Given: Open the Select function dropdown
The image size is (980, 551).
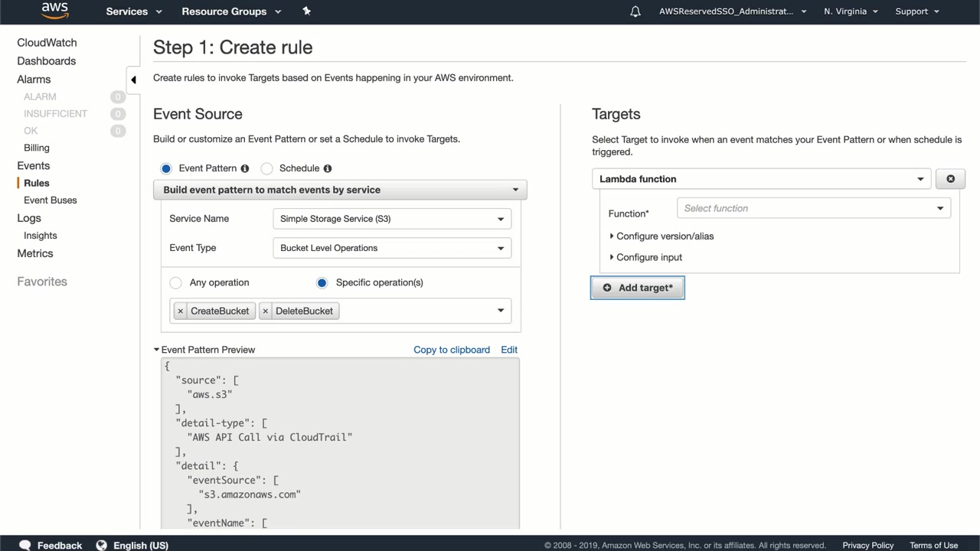Looking at the screenshot, I should (x=813, y=208).
